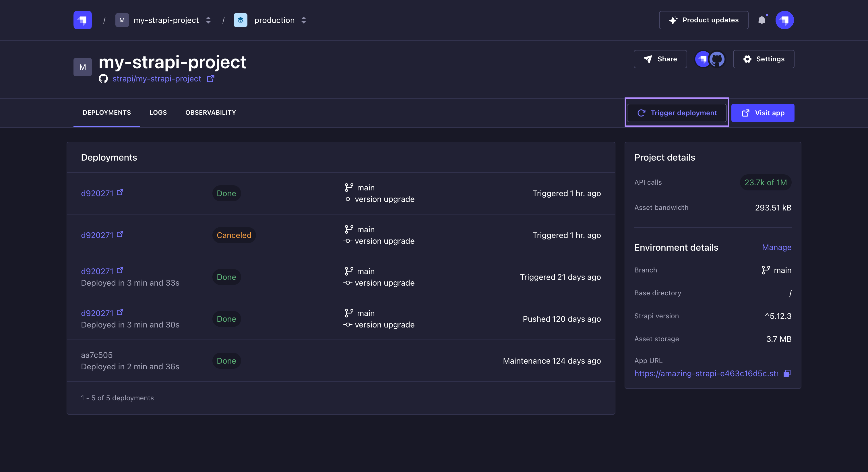Click 'Pushed 120 days ago' text
Viewport: 868px width, 472px height.
(x=562, y=319)
